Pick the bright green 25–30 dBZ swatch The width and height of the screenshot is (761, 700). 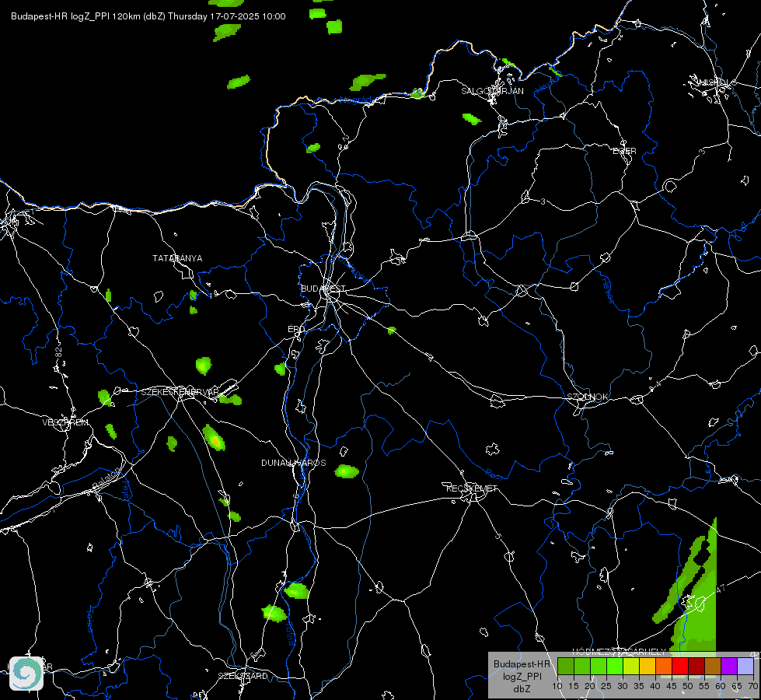click(x=615, y=666)
